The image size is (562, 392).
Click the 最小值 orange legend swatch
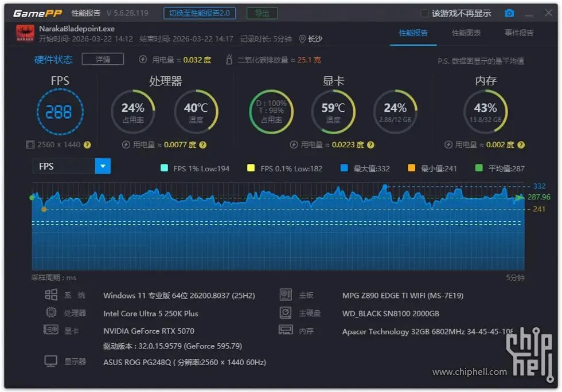tap(412, 168)
